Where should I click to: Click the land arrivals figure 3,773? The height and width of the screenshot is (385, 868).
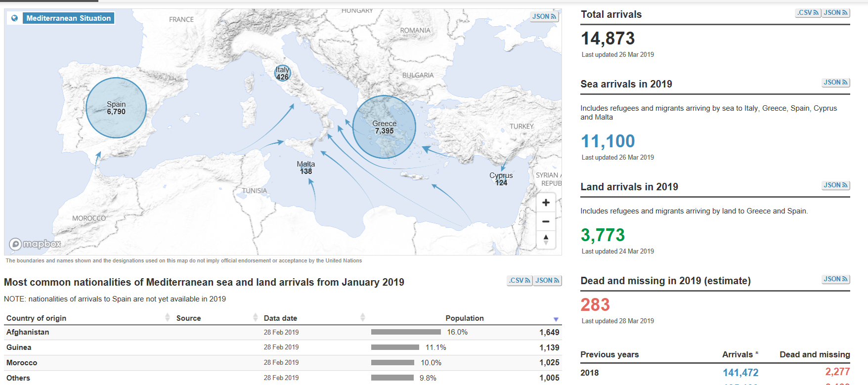click(x=603, y=235)
